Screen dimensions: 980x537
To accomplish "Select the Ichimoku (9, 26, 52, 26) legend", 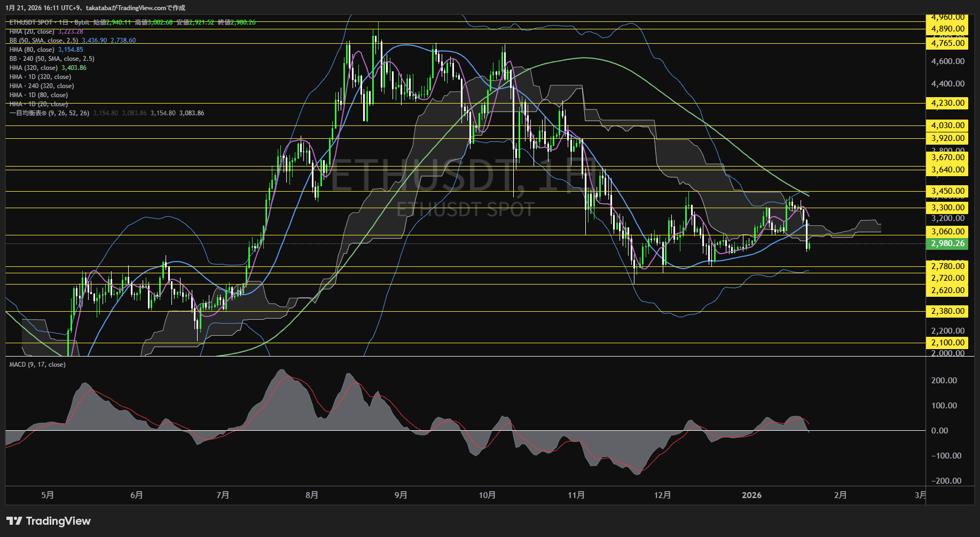I will (49, 113).
